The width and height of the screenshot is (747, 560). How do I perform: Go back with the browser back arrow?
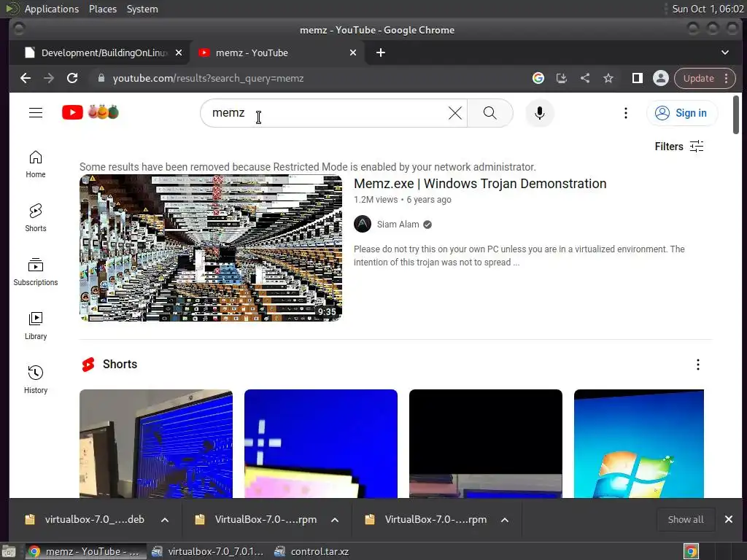coord(26,78)
